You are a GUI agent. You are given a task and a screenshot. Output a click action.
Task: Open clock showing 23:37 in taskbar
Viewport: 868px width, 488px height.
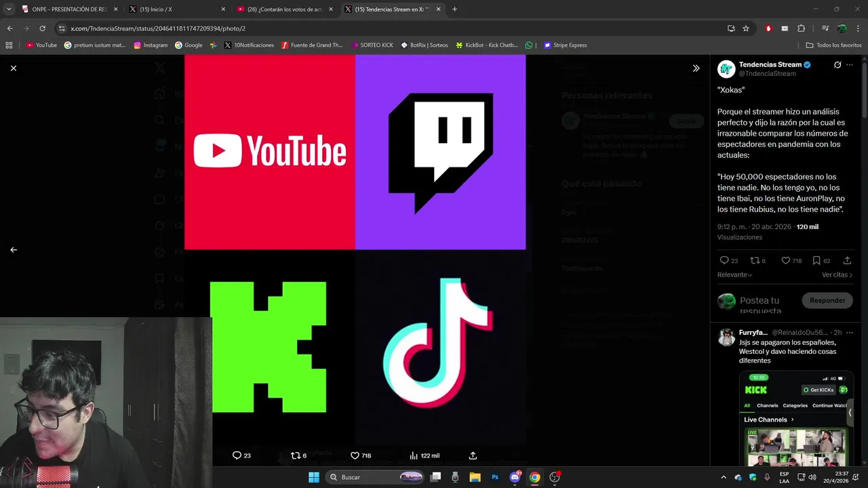point(835,477)
